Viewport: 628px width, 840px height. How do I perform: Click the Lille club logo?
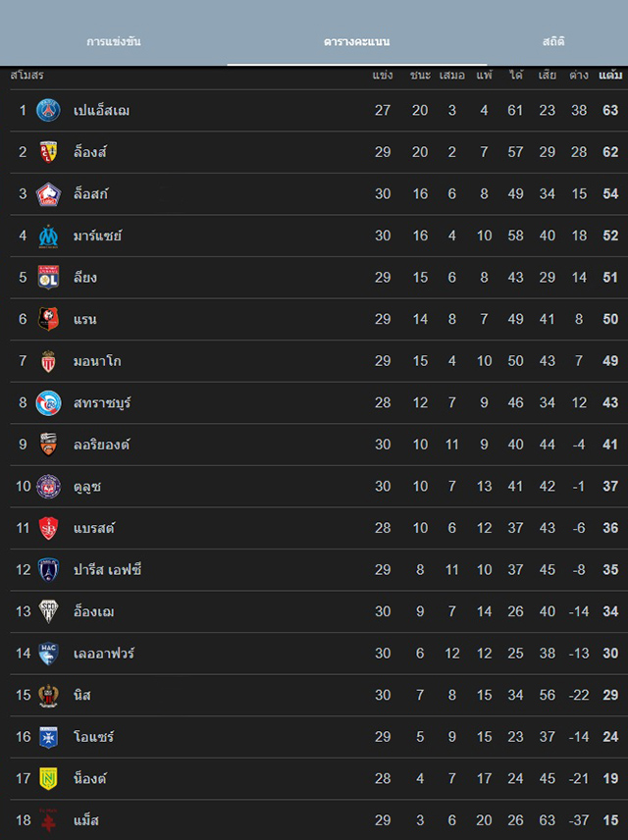[x=48, y=194]
